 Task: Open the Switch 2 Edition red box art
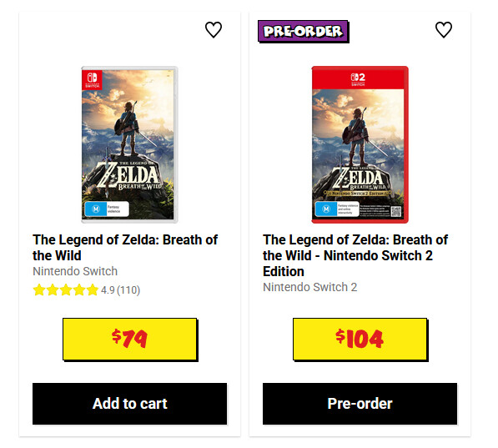(360, 144)
